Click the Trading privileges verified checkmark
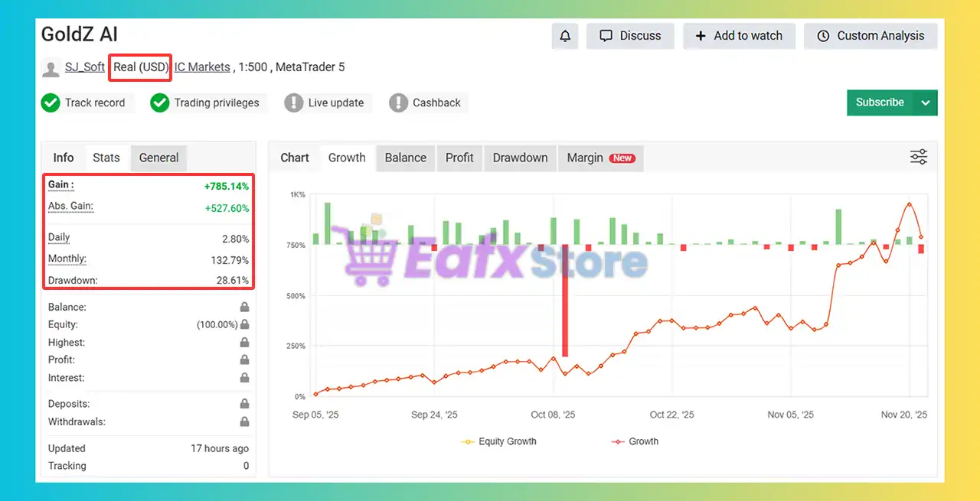The image size is (980, 501). 159,102
